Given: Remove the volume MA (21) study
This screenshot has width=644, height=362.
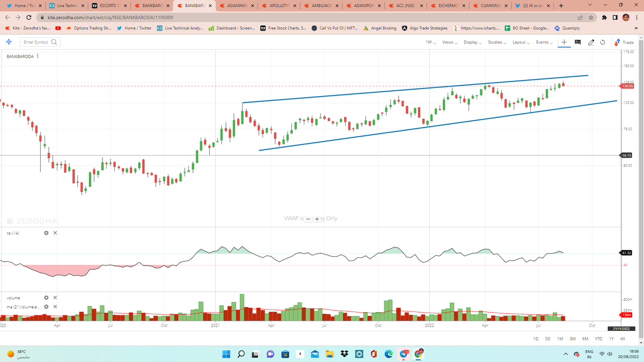Looking at the screenshot, I should (x=55, y=307).
